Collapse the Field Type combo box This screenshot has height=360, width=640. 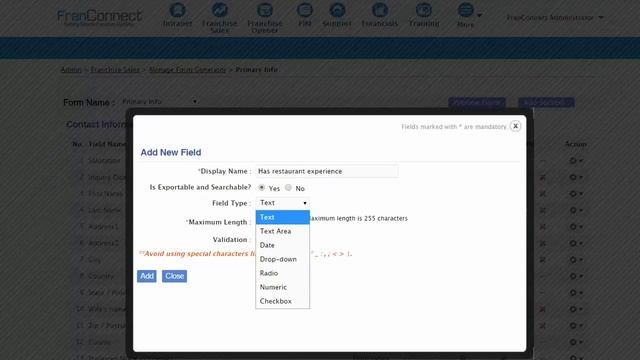click(282, 203)
